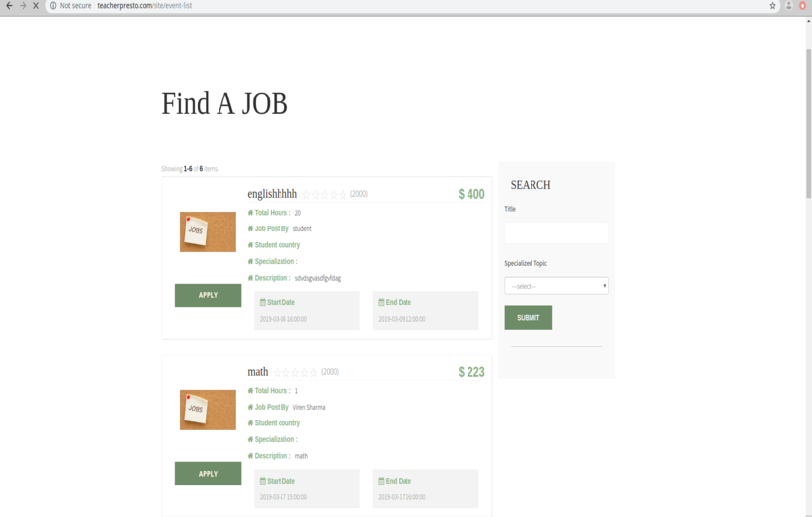Click end date 2019-03-09 12:00:00
Image resolution: width=812 pixels, height=517 pixels.
click(402, 319)
